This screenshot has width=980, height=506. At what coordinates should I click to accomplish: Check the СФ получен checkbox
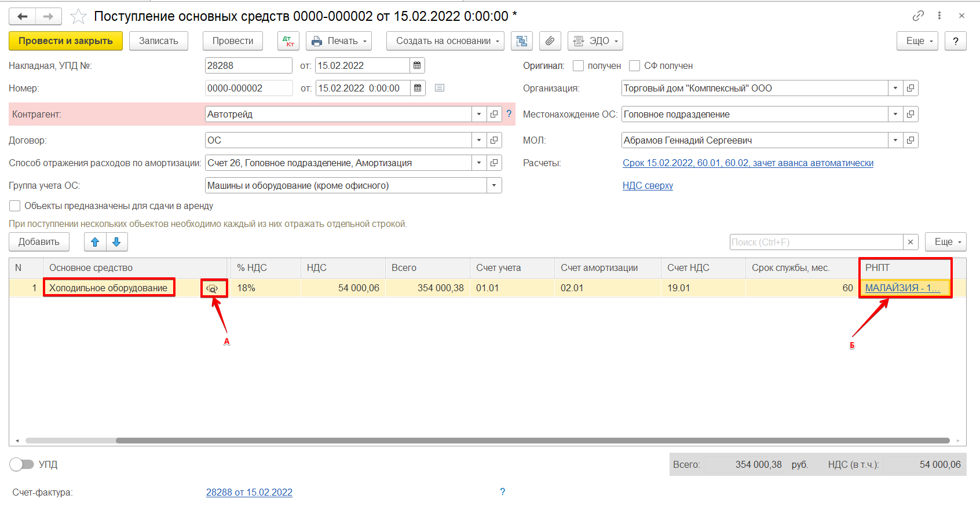[635, 65]
